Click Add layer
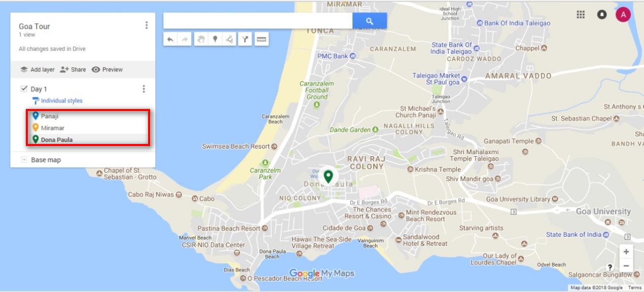The image size is (644, 292). click(x=37, y=69)
